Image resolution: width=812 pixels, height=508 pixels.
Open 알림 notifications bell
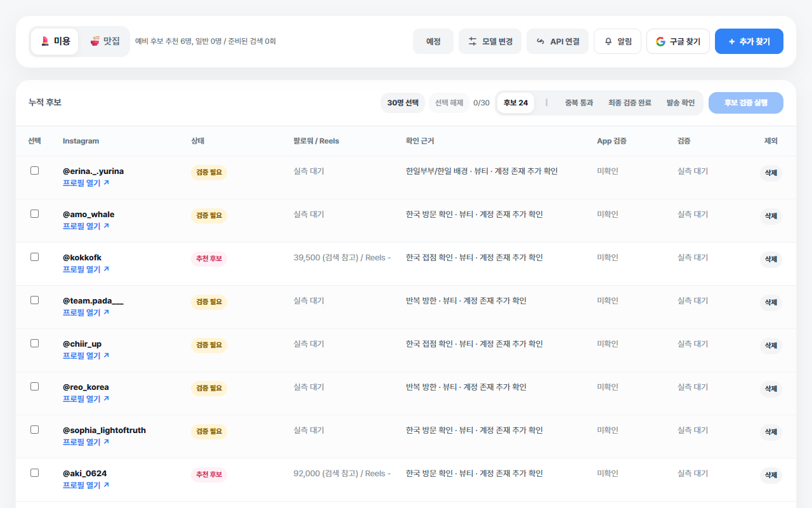617,41
